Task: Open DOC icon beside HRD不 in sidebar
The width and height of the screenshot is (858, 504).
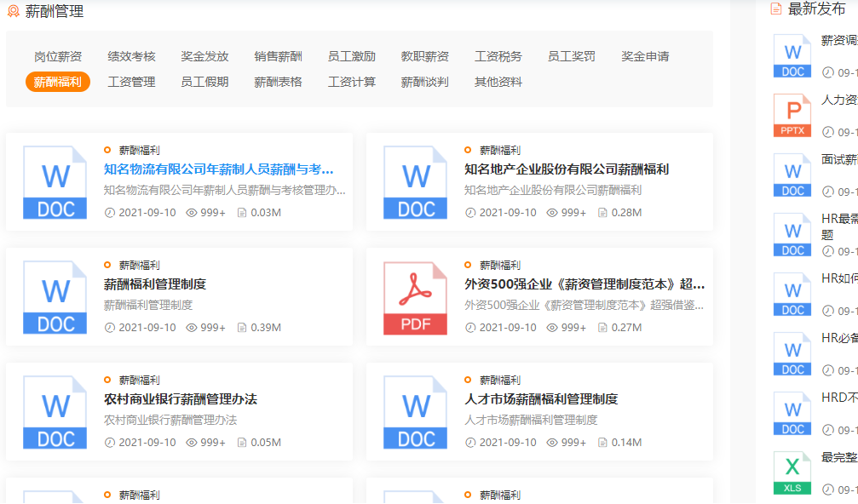Action: click(792, 413)
